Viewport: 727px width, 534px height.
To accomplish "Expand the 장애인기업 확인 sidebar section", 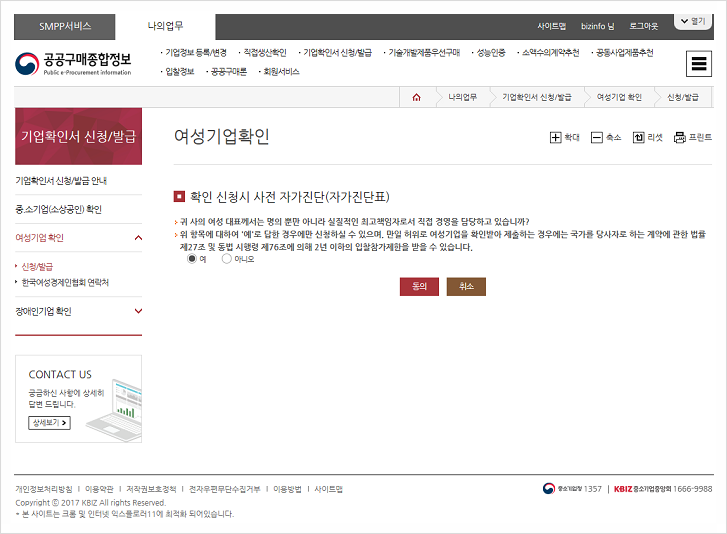I will pos(138,311).
